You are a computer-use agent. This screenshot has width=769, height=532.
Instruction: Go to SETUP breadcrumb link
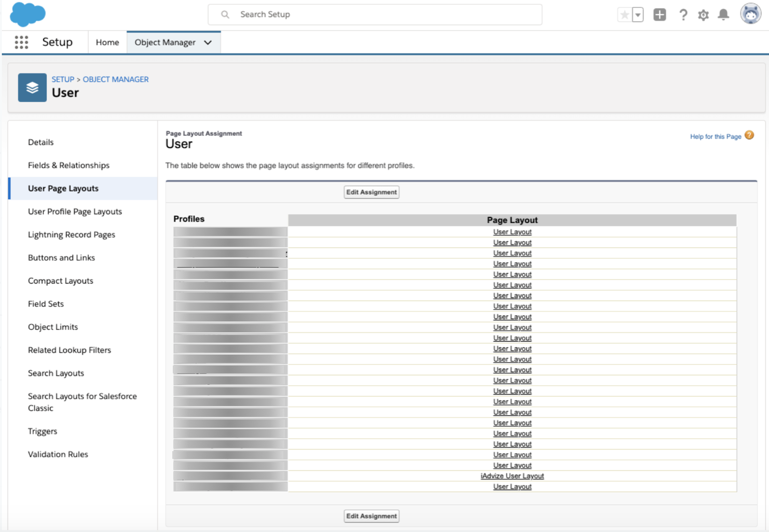coord(63,79)
